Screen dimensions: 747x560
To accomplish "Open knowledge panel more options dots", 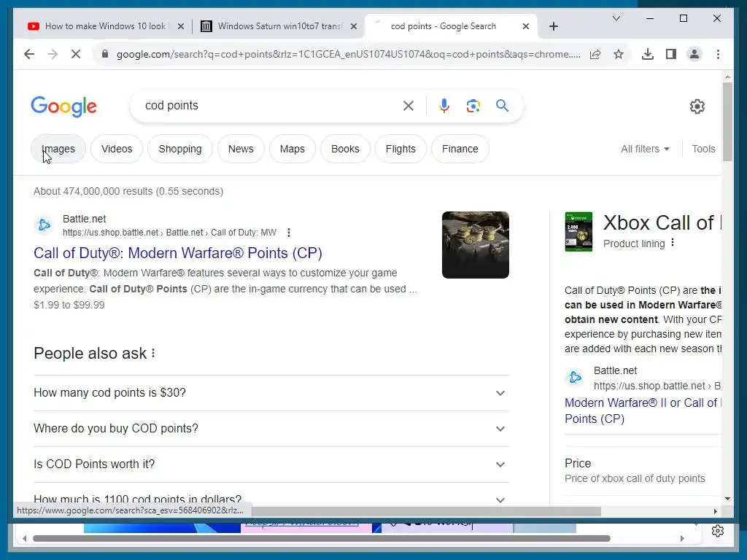I will pos(672,243).
